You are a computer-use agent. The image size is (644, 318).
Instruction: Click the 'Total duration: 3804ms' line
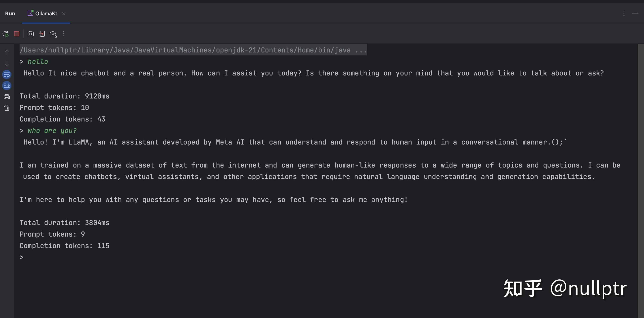[65, 223]
